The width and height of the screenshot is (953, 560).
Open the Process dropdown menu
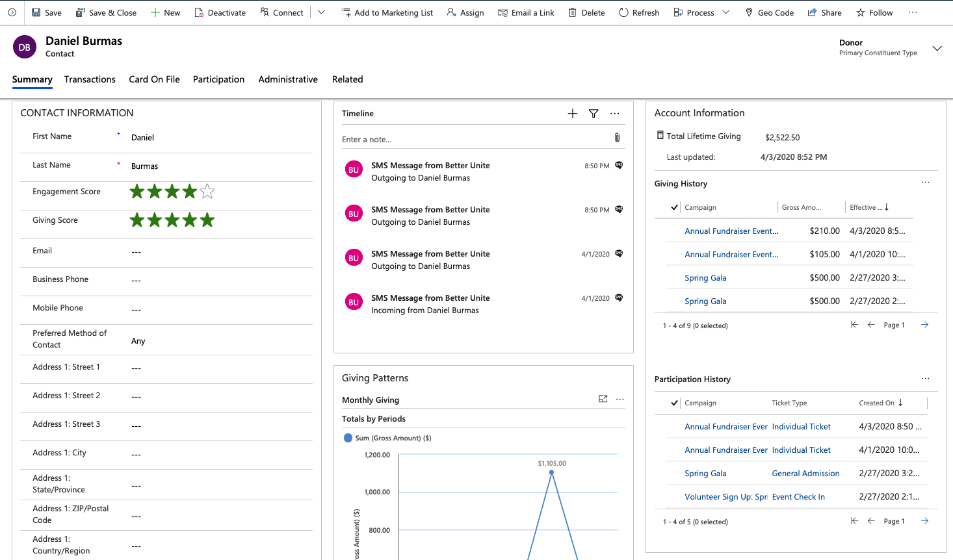pos(726,12)
